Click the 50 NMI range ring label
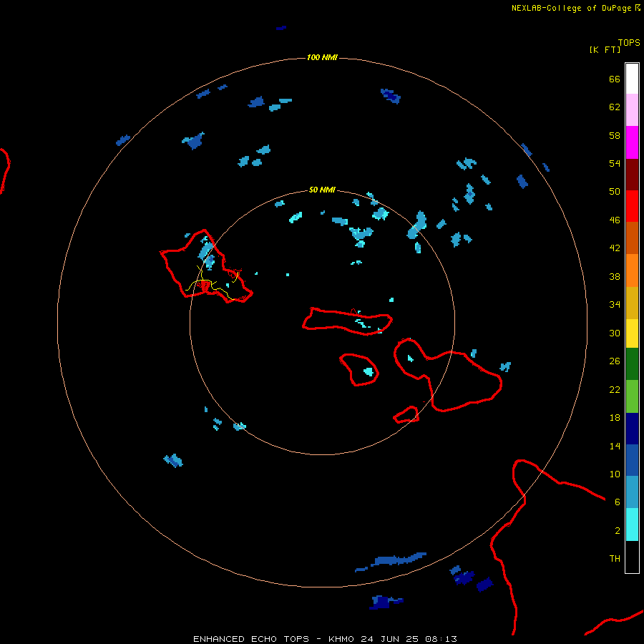644x644 pixels. tap(322, 190)
